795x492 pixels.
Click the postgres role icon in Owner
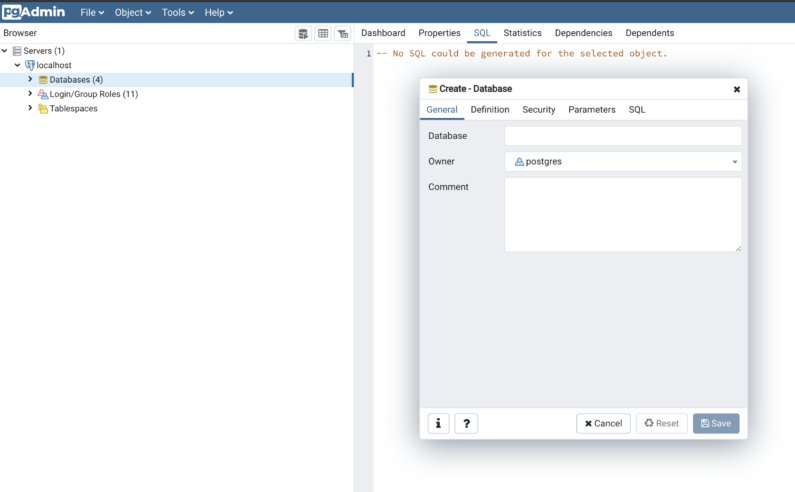tap(519, 162)
